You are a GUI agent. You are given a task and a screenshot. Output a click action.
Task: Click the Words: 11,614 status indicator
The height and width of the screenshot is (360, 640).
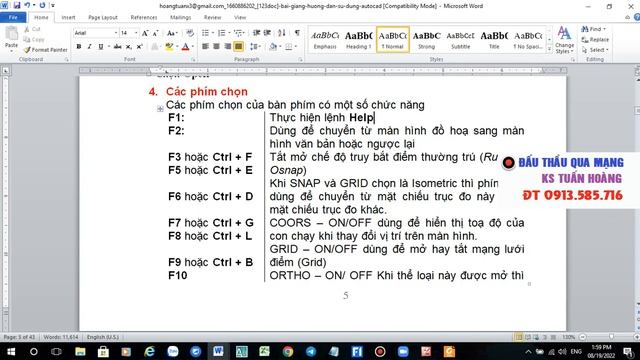[x=61, y=337]
